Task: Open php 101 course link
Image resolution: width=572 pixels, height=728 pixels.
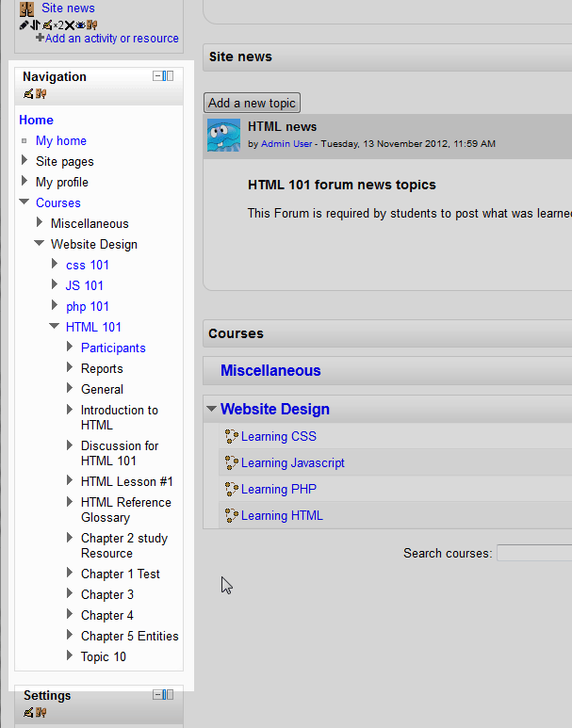Action: coord(88,307)
